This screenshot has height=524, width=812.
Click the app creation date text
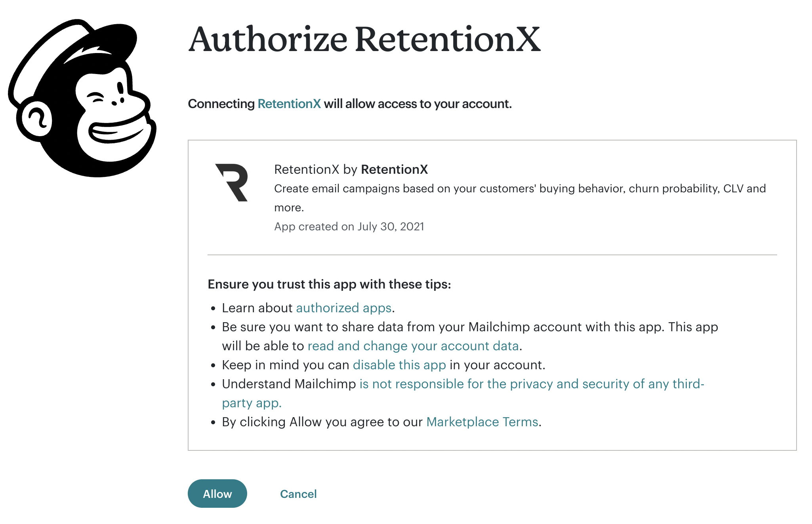pyautogui.click(x=349, y=226)
